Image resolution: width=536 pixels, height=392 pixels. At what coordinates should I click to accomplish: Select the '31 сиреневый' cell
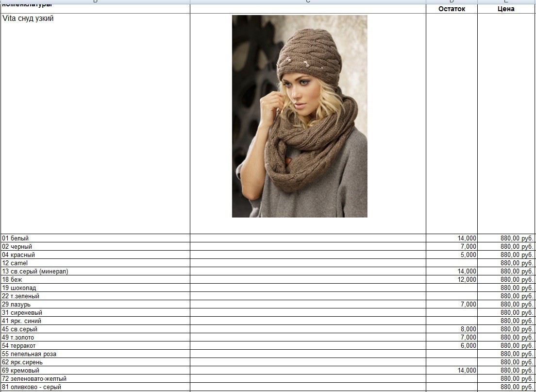(x=95, y=312)
